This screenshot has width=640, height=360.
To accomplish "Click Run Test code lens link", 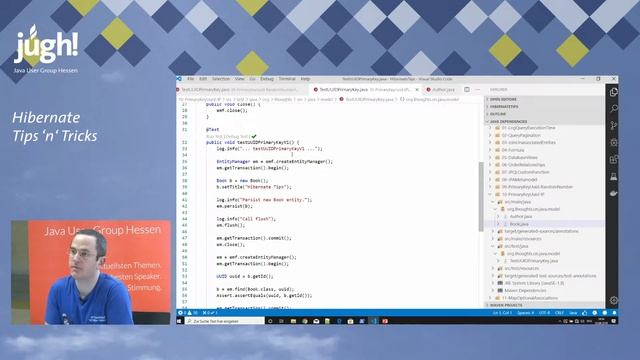I will pyautogui.click(x=214, y=136).
